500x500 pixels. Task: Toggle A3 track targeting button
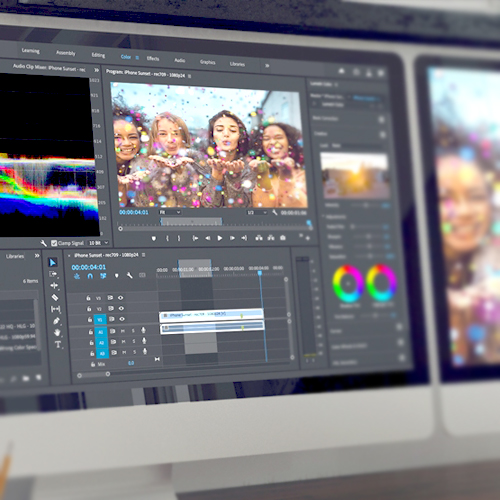[102, 353]
